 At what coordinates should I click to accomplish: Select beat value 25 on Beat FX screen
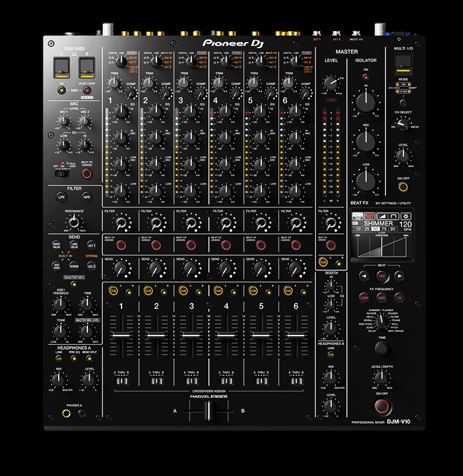click(367, 229)
